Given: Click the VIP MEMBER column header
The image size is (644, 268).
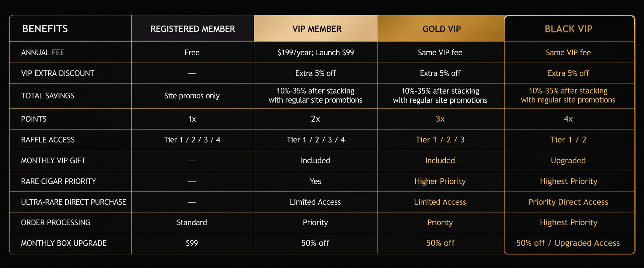Looking at the screenshot, I should click(x=316, y=29).
